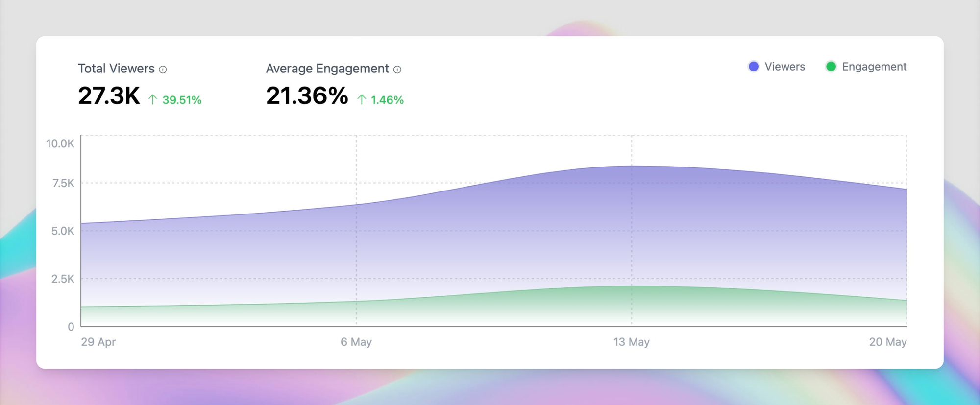The height and width of the screenshot is (405, 980).
Task: Click the Average Engagement heading
Action: click(327, 69)
